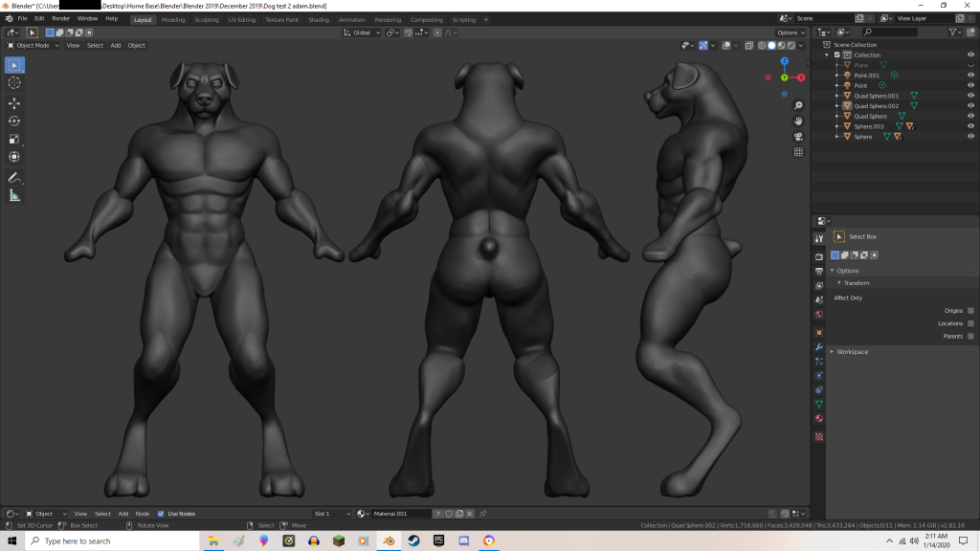Show the hidden Plane object
The width and height of the screenshot is (980, 551).
pos(970,65)
